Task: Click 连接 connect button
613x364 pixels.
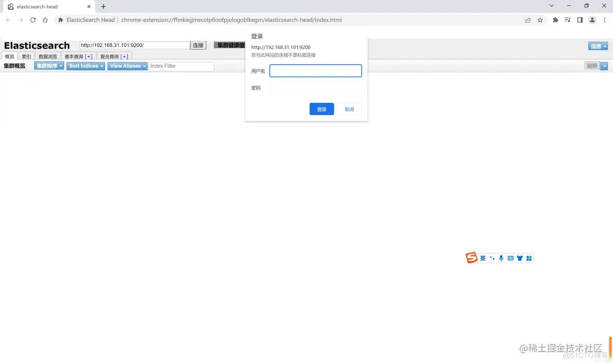Action: [198, 45]
